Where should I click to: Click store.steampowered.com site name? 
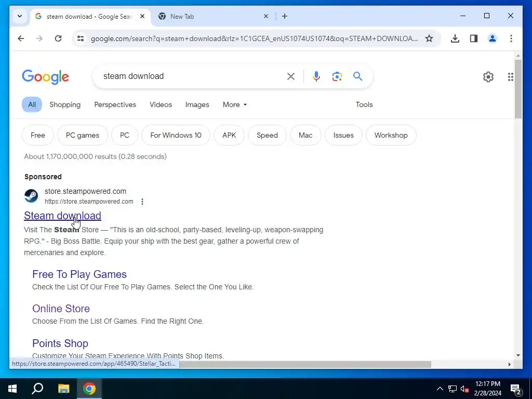[86, 191]
